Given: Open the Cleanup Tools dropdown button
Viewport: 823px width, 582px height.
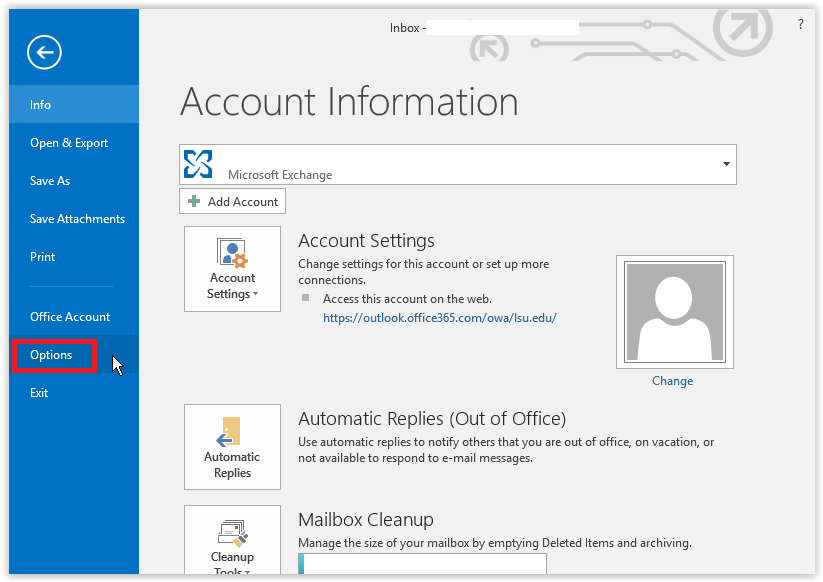Looking at the screenshot, I should coord(233,539).
